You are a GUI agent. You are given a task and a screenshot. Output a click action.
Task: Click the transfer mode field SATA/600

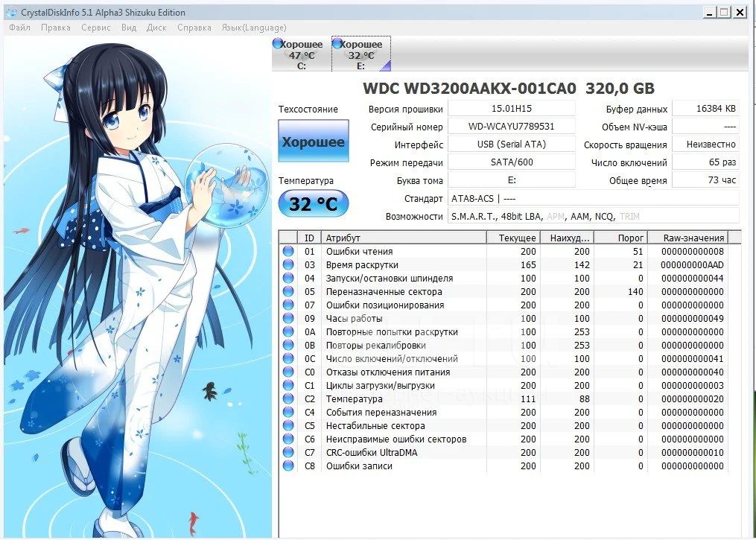pos(512,162)
